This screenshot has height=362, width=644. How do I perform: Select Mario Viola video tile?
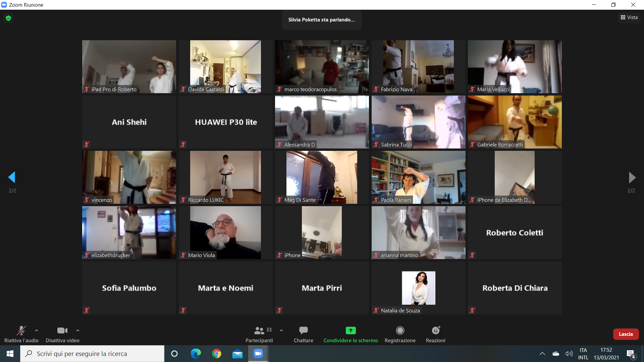(225, 233)
